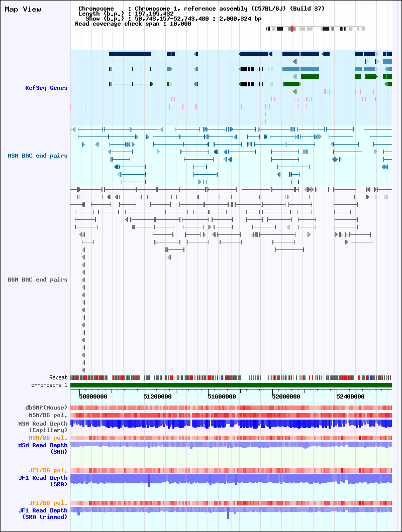Image resolution: width=402 pixels, height=532 pixels.
Task: Click the Map View heading
Action: (23, 10)
